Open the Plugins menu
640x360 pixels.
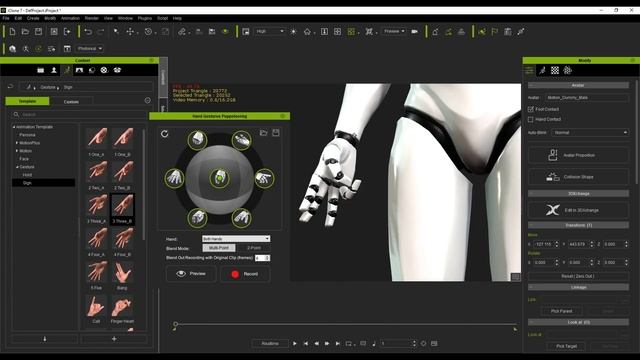pos(144,18)
